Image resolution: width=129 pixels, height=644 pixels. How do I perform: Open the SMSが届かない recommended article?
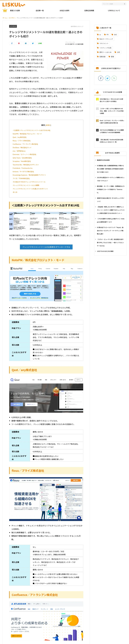111,100
